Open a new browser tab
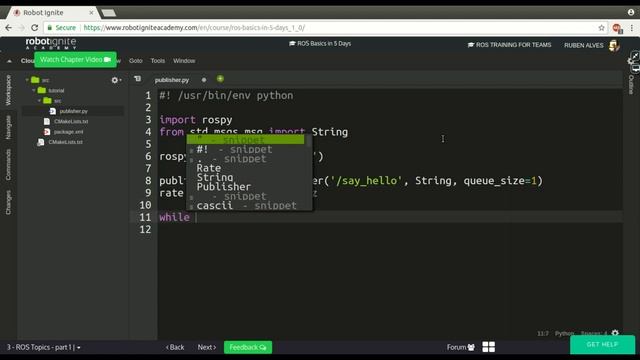This screenshot has width=640, height=360. coord(109,13)
